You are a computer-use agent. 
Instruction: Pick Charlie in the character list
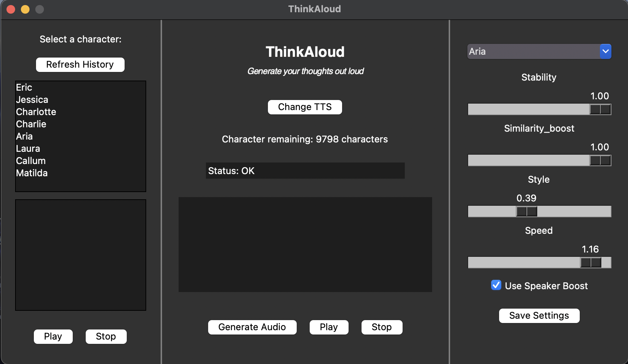pyautogui.click(x=80, y=124)
